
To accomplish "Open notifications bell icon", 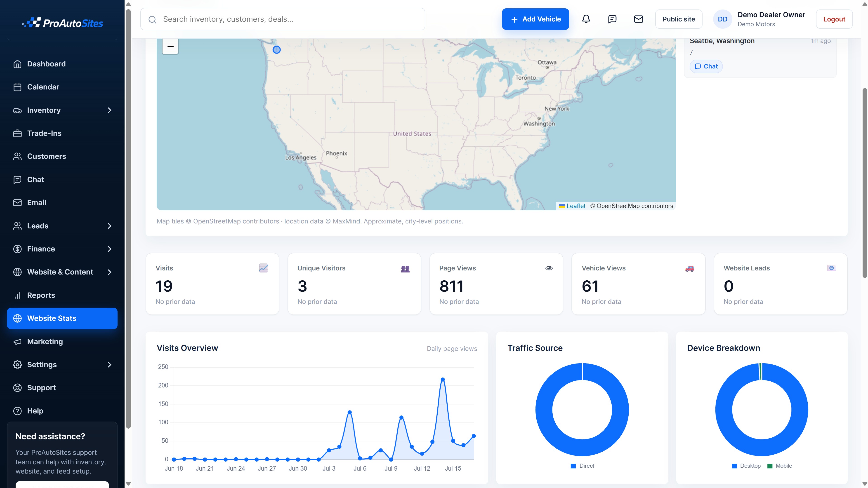I will point(586,19).
